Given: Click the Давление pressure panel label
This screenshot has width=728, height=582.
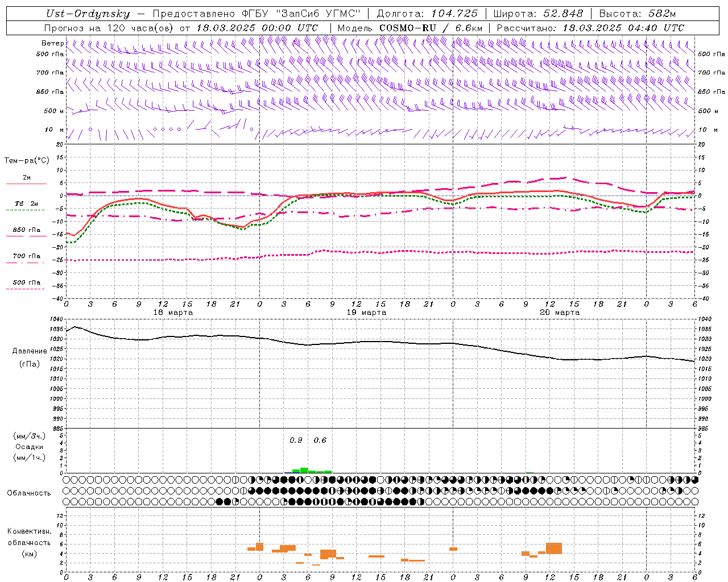Looking at the screenshot, I should (30, 351).
